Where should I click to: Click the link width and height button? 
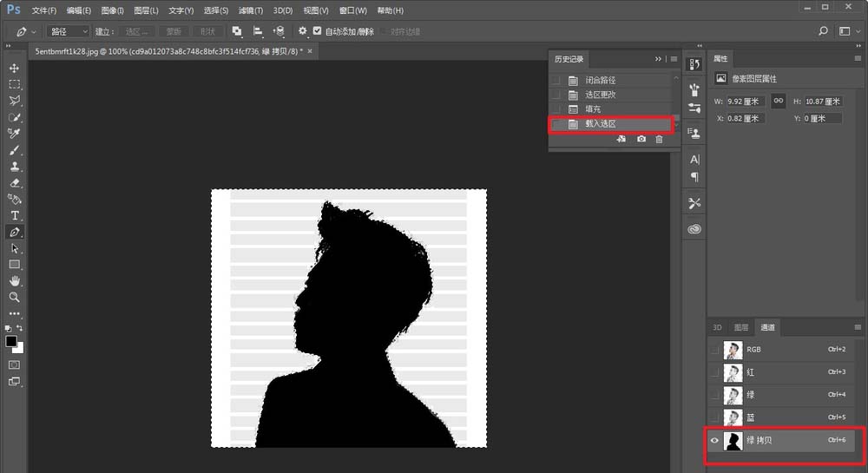779,101
